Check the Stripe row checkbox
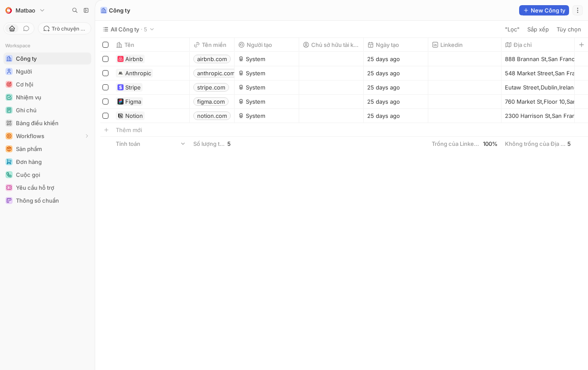 click(105, 87)
